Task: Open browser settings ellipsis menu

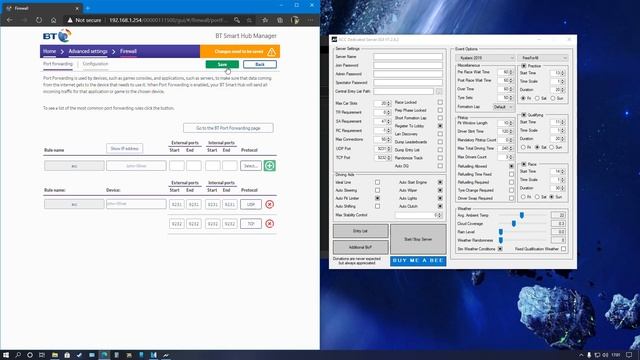Action: (311, 20)
